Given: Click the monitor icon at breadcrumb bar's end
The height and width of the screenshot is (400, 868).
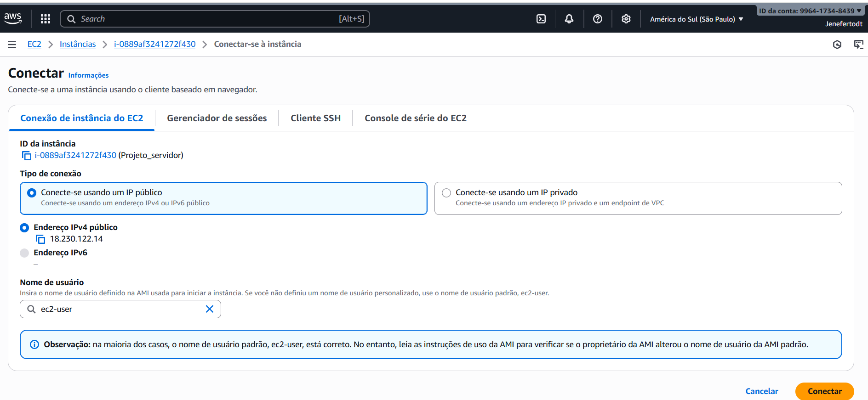Looking at the screenshot, I should point(858,45).
